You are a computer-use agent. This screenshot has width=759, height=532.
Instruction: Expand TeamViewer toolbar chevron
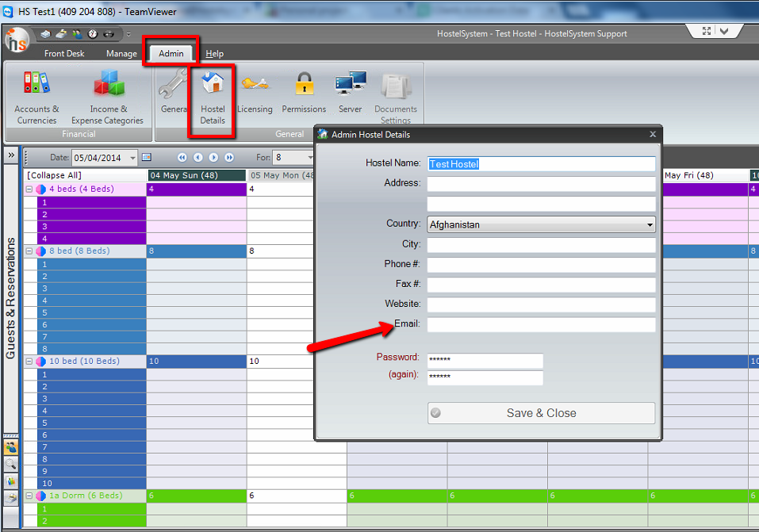tap(724, 31)
